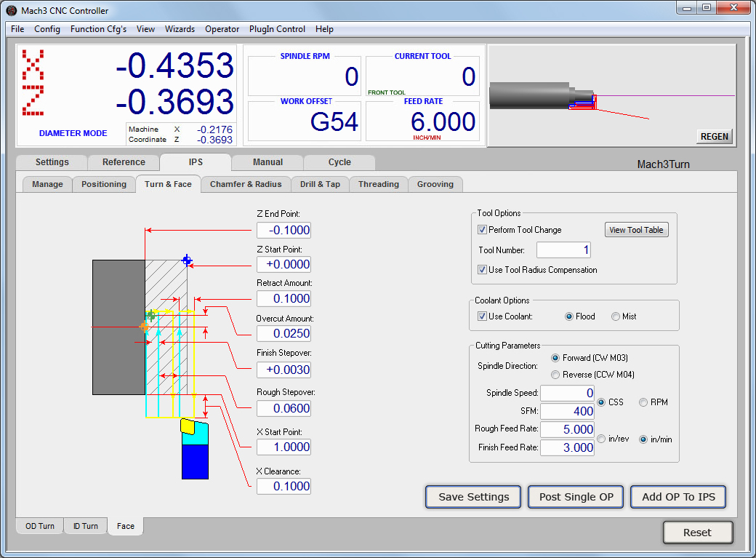The width and height of the screenshot is (756, 558).
Task: Open the Chamfer & Radius sub-tab
Action: [x=246, y=184]
